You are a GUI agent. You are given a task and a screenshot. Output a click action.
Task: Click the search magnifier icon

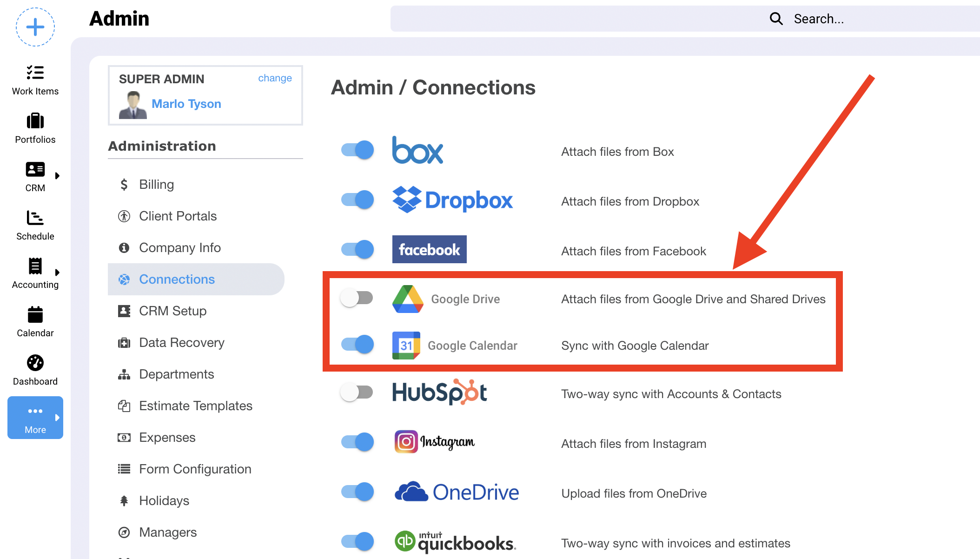click(x=776, y=19)
